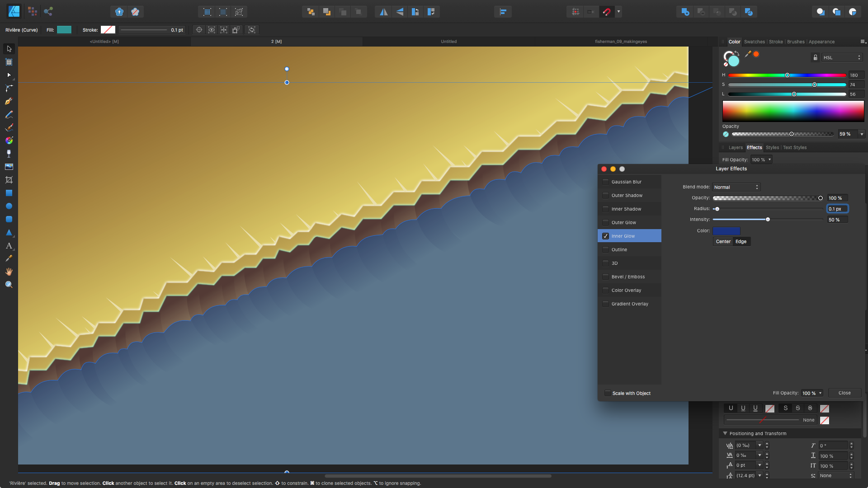The width and height of the screenshot is (868, 488).
Task: Select the Triangle shape tool
Action: (9, 232)
